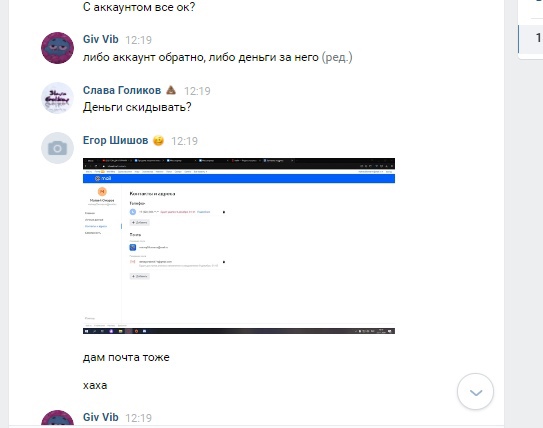Open Слава Голиков's profile avatar
The image size is (543, 428).
pyautogui.click(x=57, y=98)
